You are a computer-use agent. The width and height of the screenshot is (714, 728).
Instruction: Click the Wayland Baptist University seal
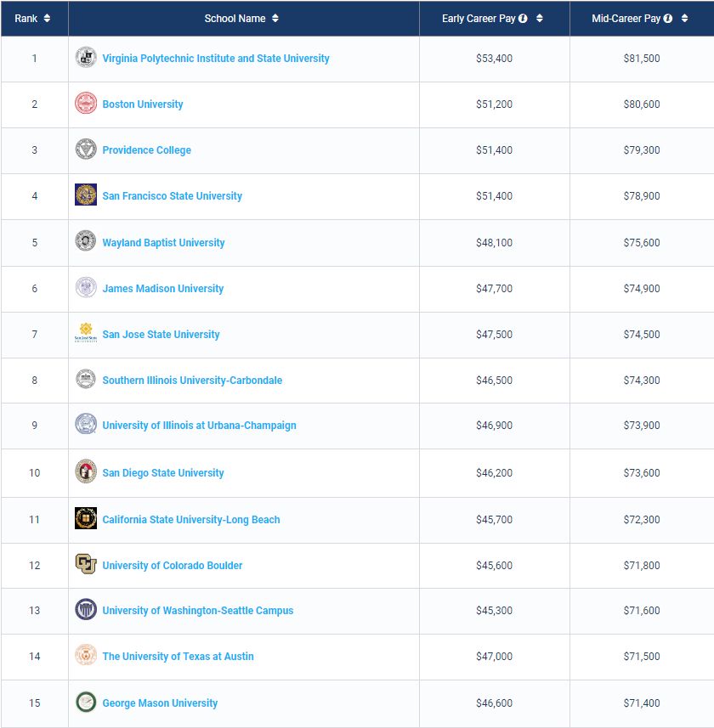tap(86, 240)
